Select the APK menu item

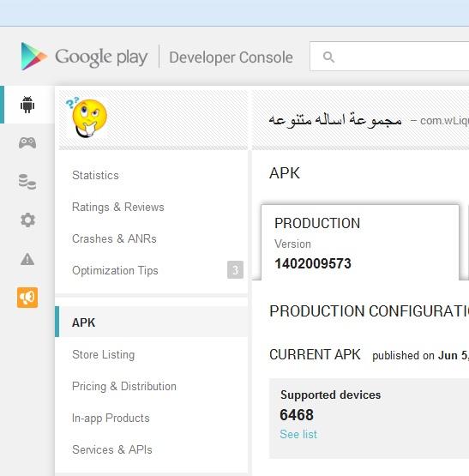click(152, 322)
